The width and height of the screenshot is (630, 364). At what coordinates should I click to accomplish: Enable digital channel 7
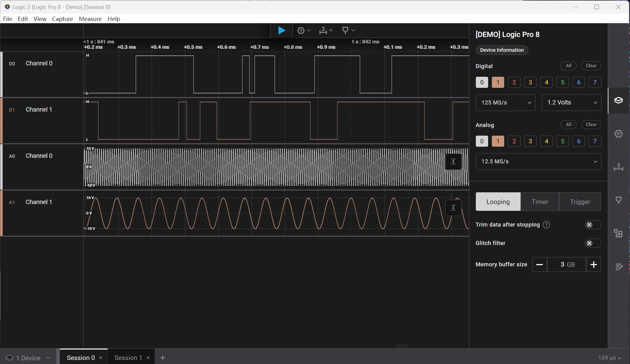[x=595, y=82]
